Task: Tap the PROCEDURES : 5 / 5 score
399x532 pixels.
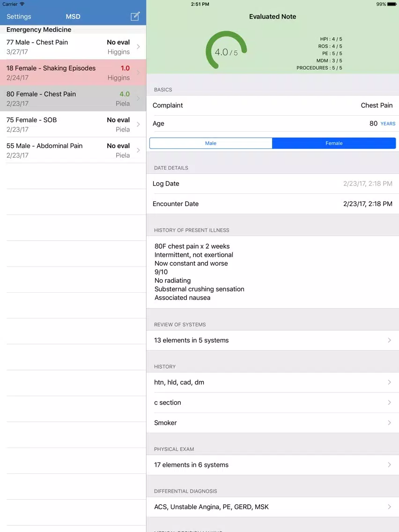Action: coord(319,68)
